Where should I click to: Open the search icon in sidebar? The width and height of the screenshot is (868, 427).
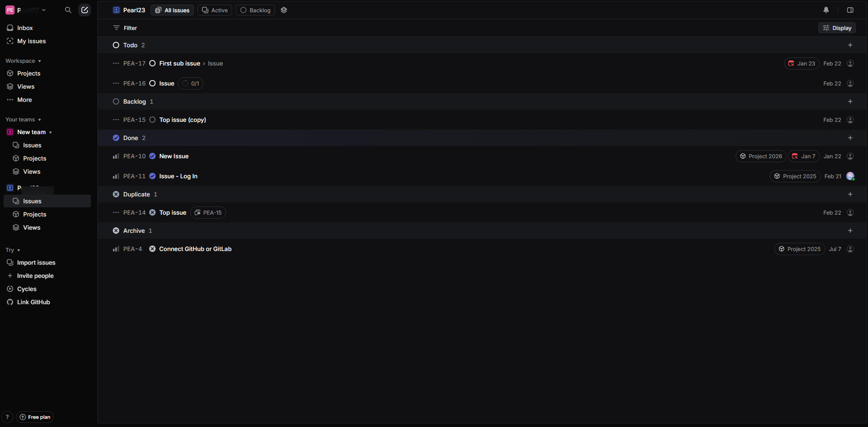pos(68,10)
